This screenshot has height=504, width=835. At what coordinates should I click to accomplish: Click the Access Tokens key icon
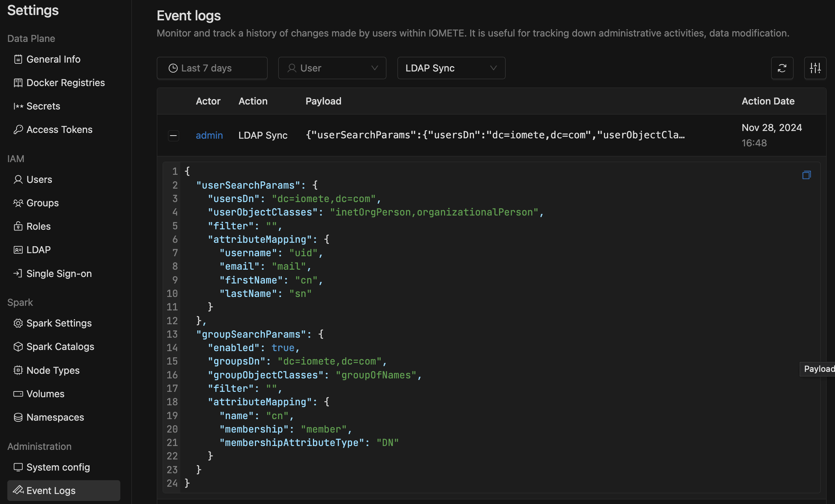18,129
